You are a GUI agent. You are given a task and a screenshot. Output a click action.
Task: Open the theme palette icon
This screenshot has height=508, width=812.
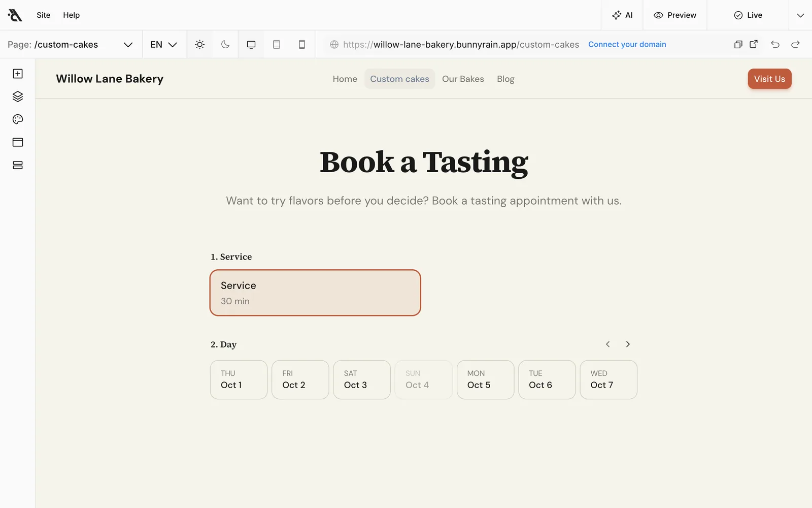click(18, 119)
